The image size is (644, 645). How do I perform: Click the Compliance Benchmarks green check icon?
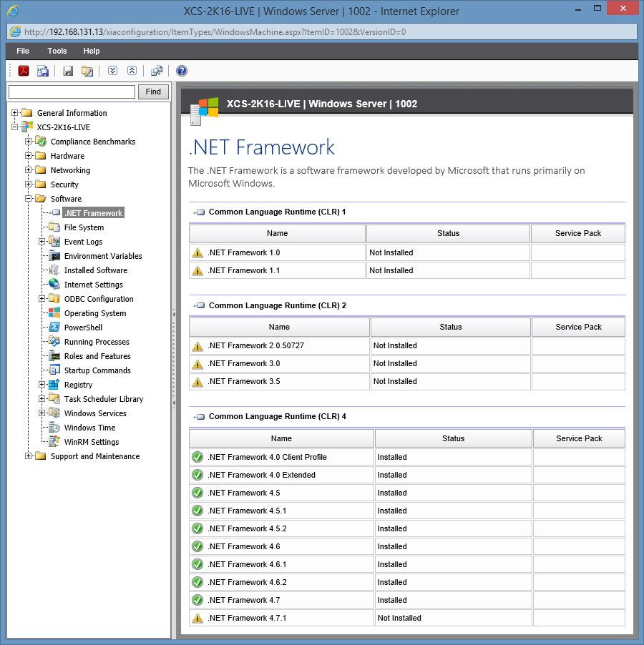click(41, 142)
